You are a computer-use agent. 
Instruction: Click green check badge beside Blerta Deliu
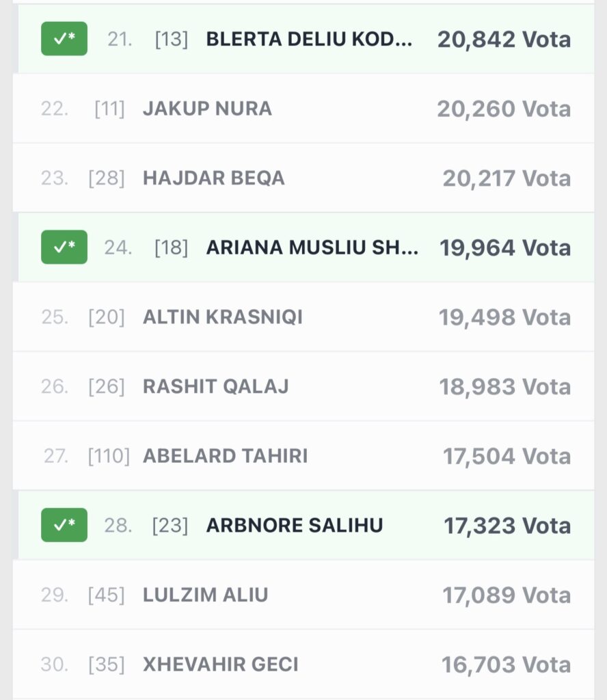(64, 39)
